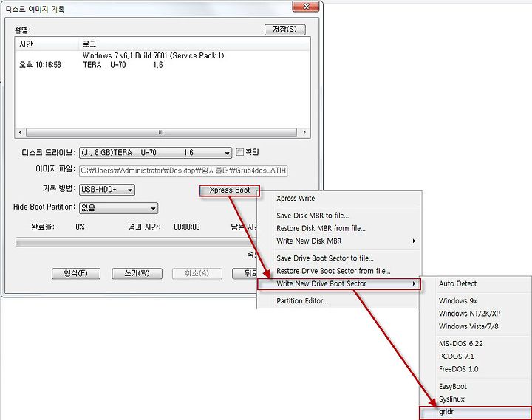
Task: Click the 쓰기(W) write button
Action: (137, 274)
